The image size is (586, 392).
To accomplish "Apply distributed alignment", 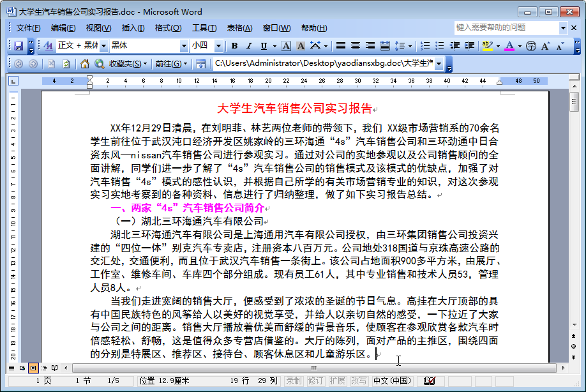I will click(x=384, y=46).
